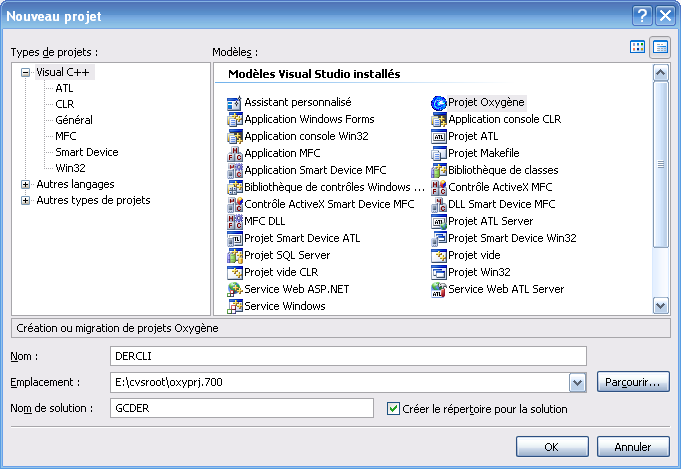The width and height of the screenshot is (681, 469).
Task: Select Application Smart Device MFC icon
Action: [235, 170]
